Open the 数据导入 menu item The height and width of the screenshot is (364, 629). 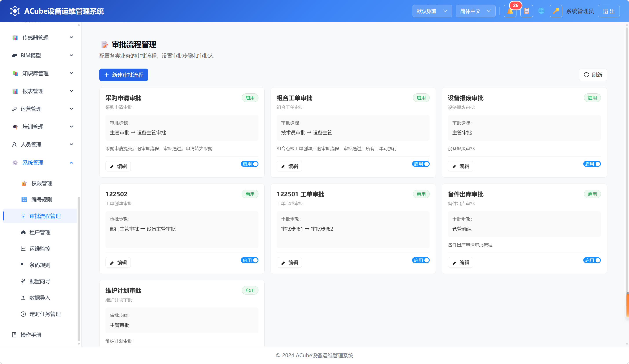click(40, 298)
